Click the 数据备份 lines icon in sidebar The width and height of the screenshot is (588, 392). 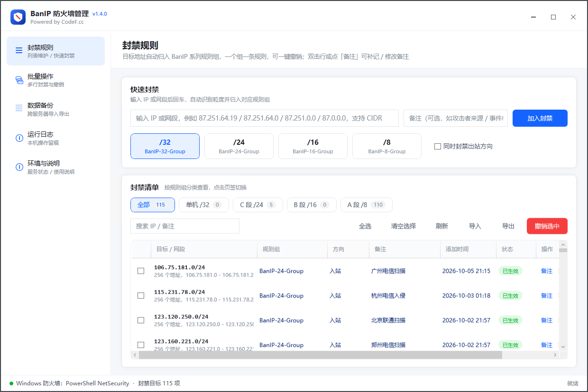click(19, 109)
